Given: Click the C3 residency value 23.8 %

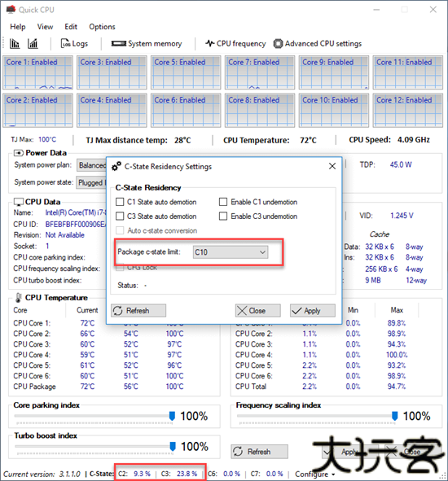Looking at the screenshot, I should point(187,474).
